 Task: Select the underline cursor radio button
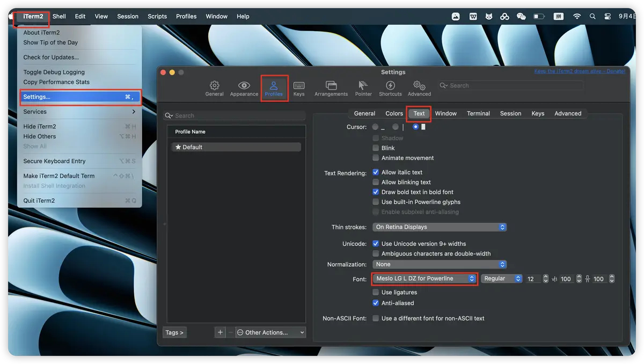pos(376,127)
